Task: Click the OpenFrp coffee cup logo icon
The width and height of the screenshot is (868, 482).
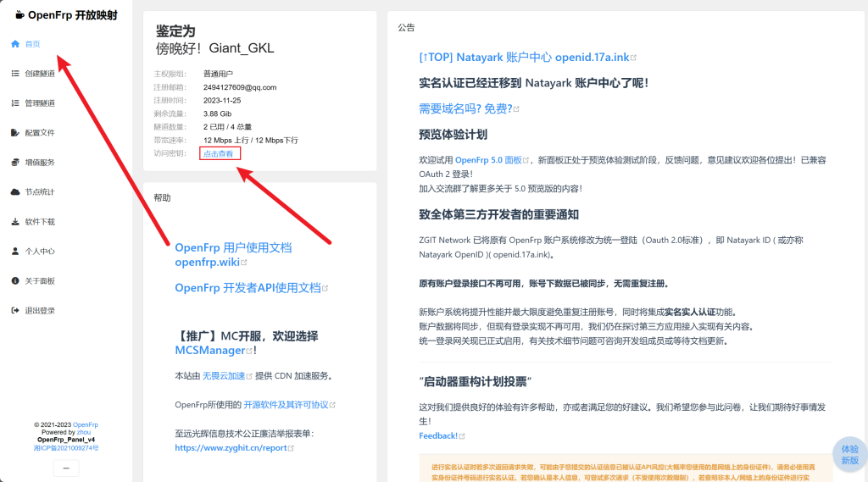Action: (19, 15)
